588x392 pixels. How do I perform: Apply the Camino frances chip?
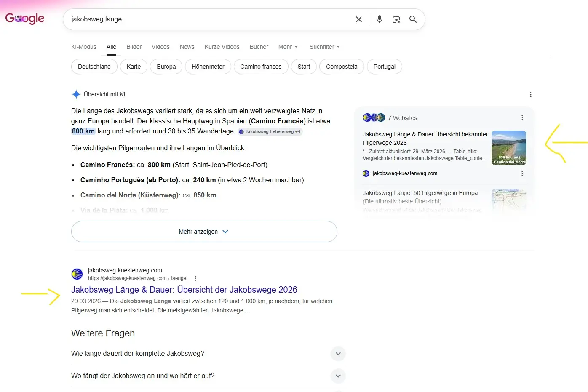pos(261,67)
